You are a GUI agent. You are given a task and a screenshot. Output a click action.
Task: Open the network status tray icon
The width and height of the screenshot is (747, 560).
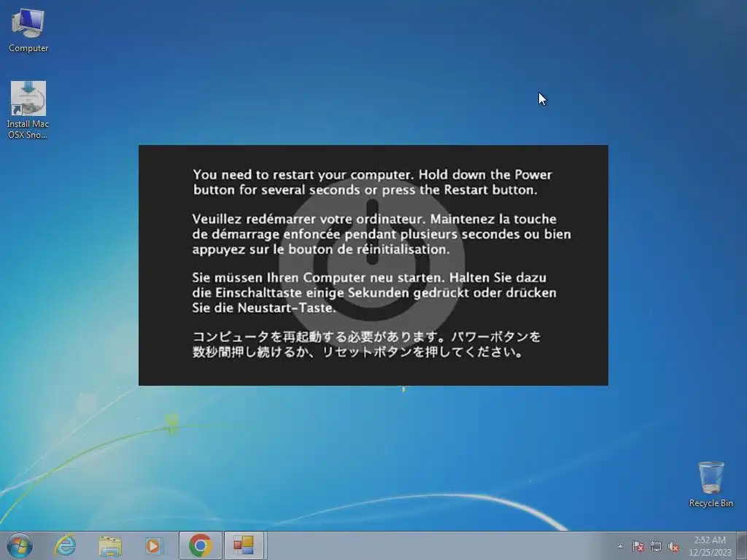(x=656, y=546)
